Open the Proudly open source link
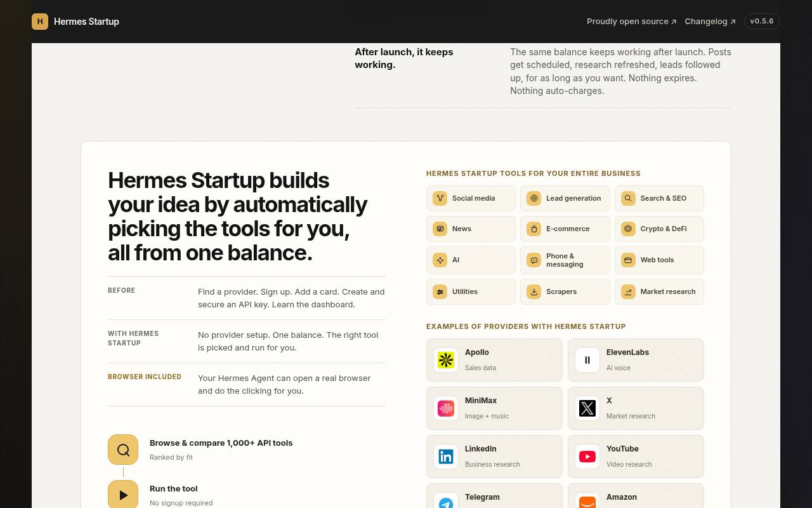Screen dimensions: 812x508 [x=631, y=22]
